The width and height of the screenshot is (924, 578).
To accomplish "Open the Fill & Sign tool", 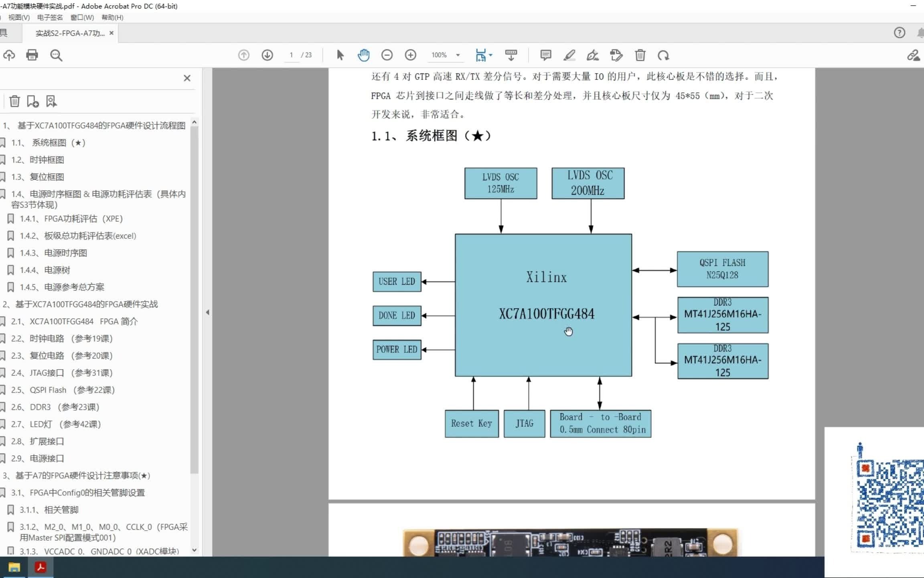I will coord(592,55).
